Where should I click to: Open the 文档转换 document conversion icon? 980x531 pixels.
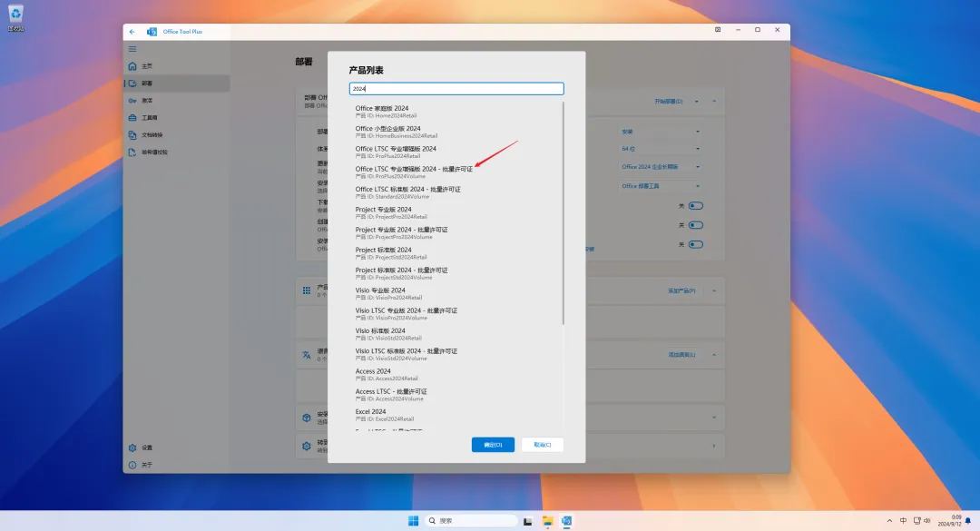tap(132, 135)
